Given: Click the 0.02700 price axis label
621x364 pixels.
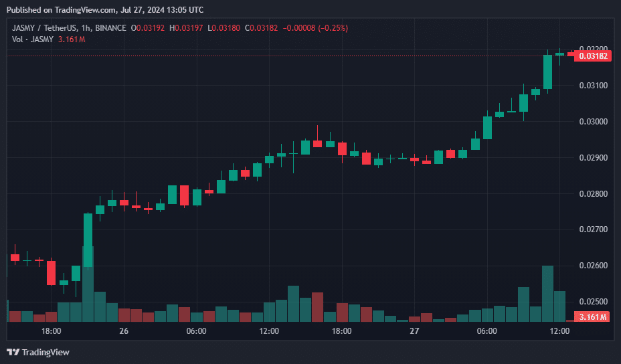Looking at the screenshot, I should coord(594,230).
